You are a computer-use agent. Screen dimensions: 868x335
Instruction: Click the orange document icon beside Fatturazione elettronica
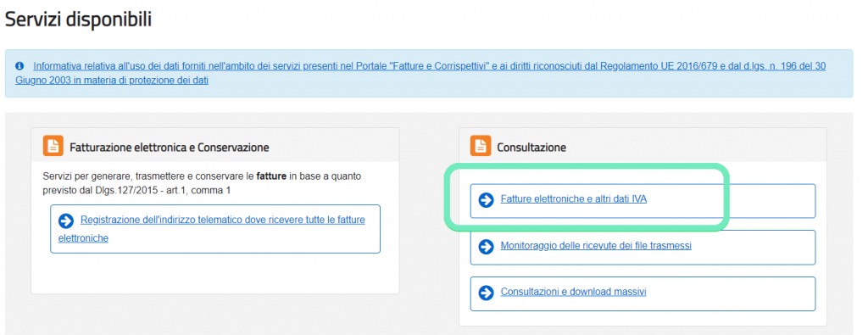pyautogui.click(x=53, y=146)
